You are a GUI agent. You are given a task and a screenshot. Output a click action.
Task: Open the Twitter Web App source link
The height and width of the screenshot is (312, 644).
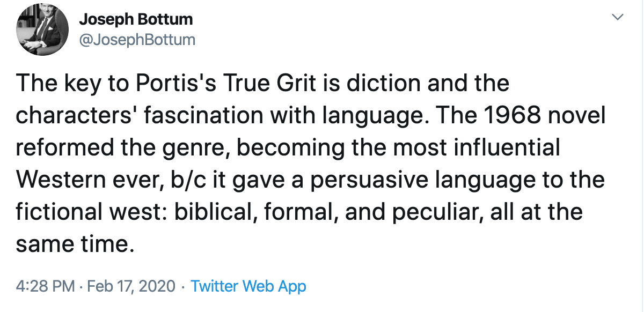[x=248, y=286]
